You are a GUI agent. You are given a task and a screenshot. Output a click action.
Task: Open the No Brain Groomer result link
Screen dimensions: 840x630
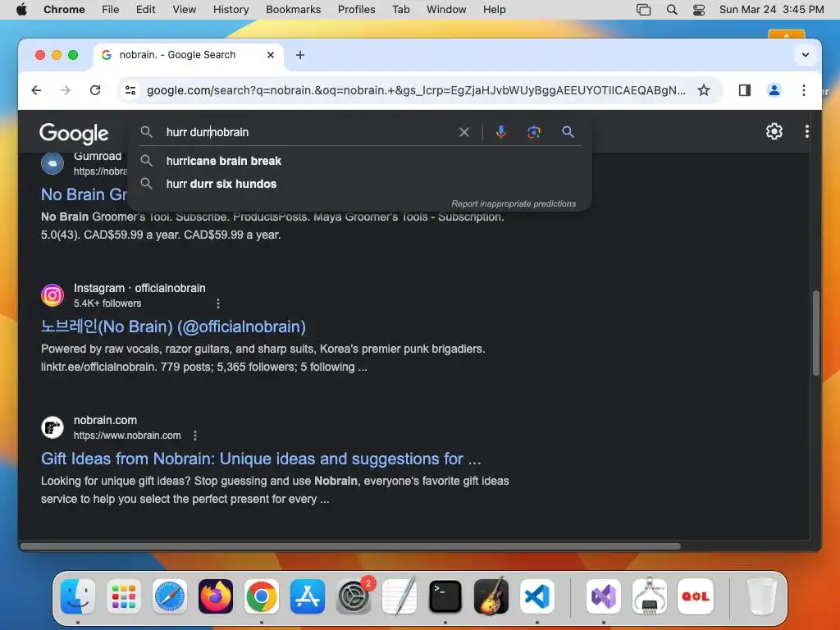click(84, 194)
